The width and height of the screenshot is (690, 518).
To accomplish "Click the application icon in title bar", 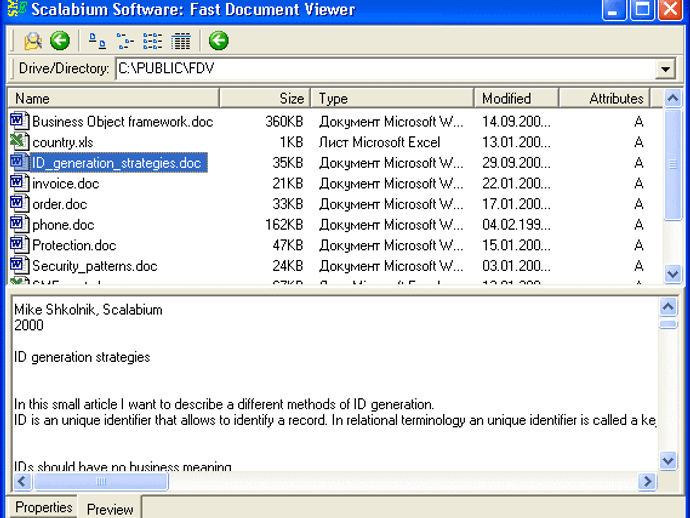I will tap(17, 9).
